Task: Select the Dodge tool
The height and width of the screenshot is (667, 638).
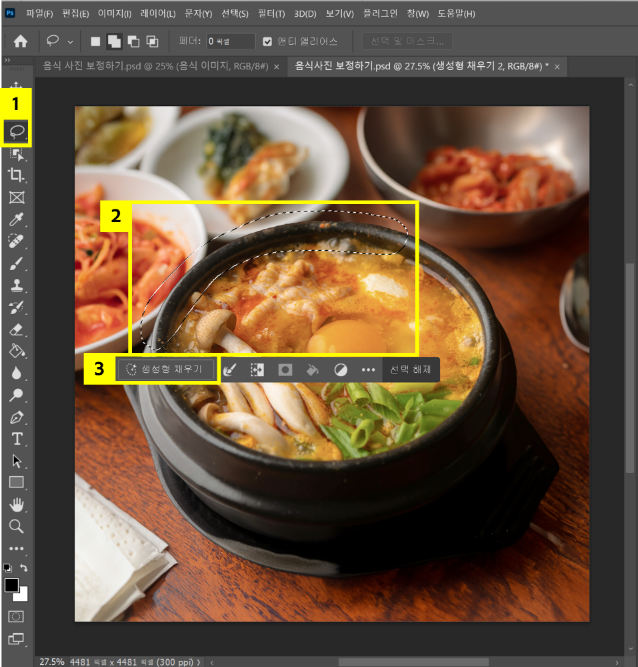Action: pos(17,395)
